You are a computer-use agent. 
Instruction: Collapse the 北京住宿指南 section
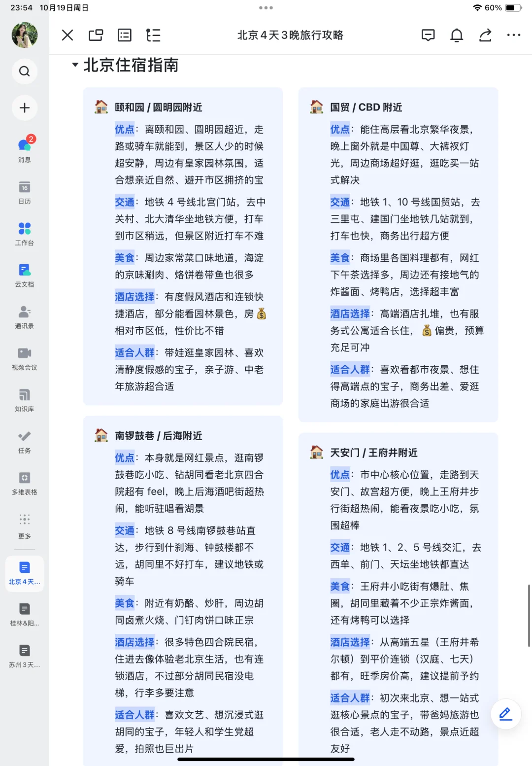pos(75,65)
